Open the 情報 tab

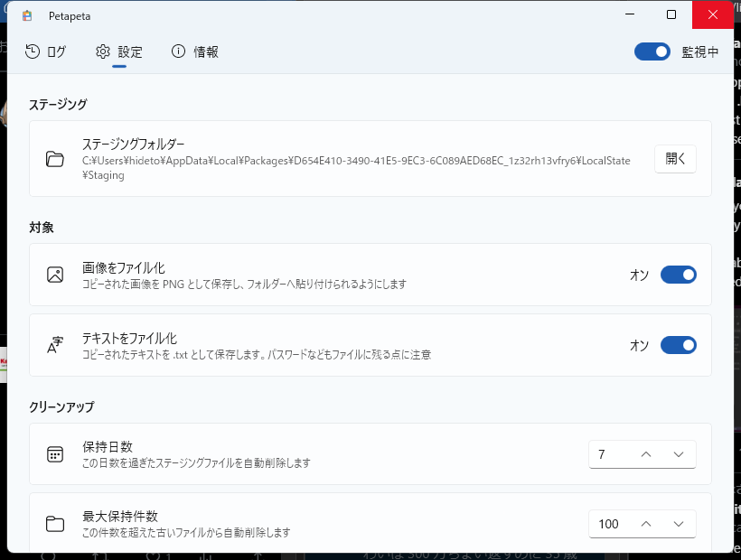[x=195, y=51]
